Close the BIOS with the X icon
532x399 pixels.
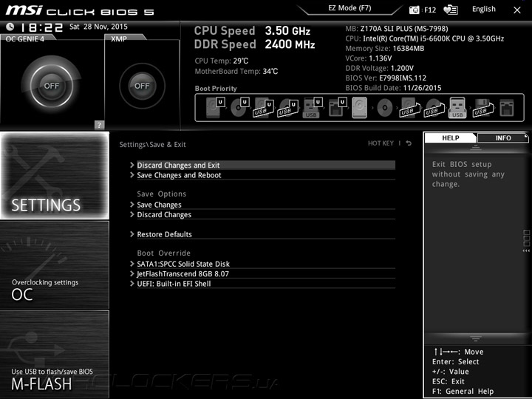pyautogui.click(x=517, y=10)
